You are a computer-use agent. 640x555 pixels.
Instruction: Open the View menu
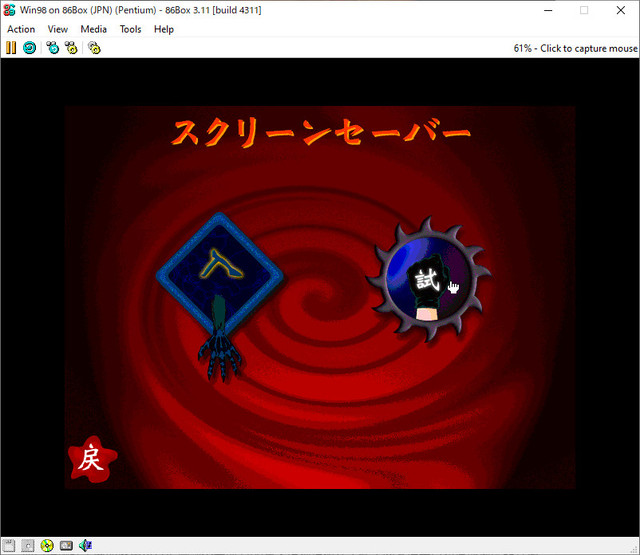[58, 29]
